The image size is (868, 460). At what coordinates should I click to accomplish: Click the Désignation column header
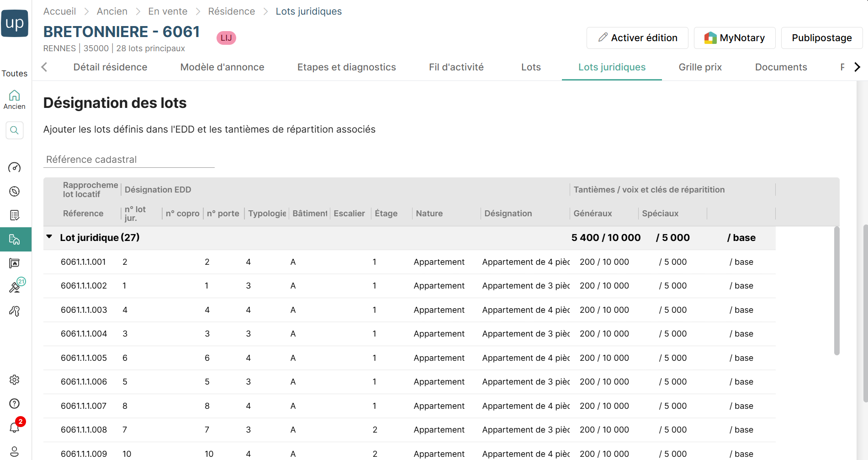tap(508, 214)
